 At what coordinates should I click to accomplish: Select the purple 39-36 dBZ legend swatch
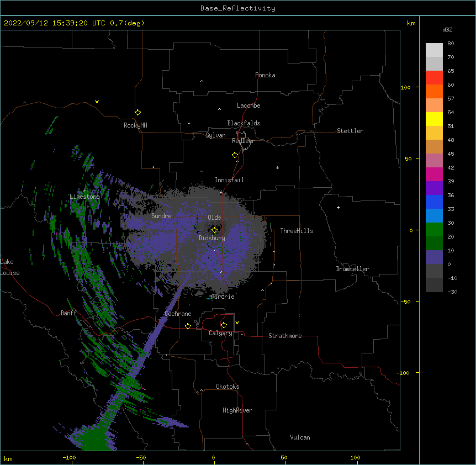[x=434, y=188]
